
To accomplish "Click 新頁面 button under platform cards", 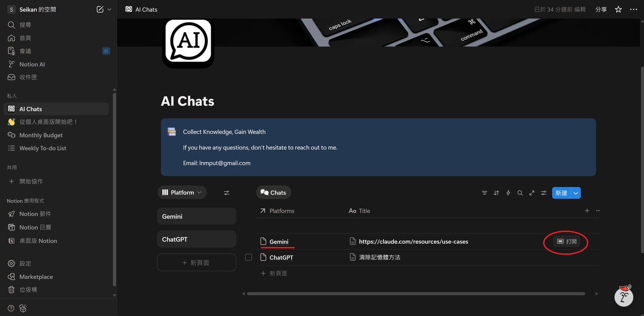I will click(x=196, y=263).
